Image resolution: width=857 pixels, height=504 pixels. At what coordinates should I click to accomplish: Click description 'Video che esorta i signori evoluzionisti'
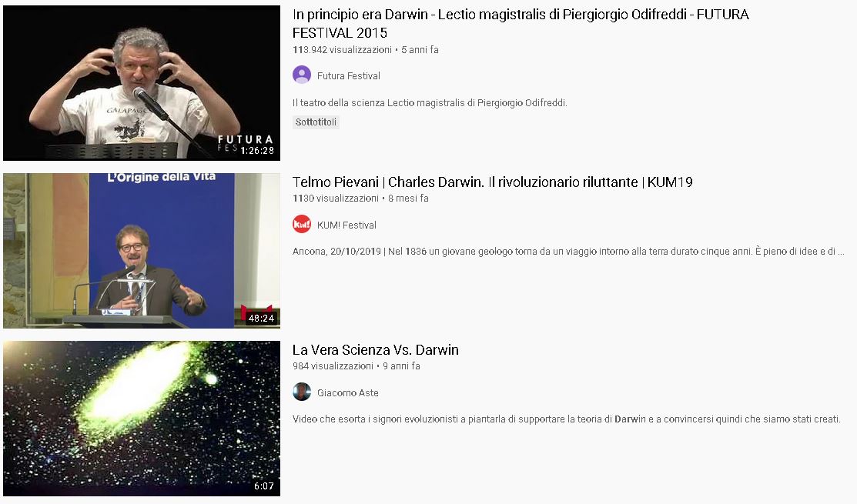click(566, 419)
